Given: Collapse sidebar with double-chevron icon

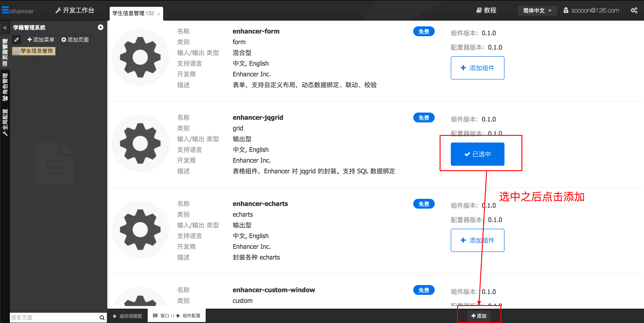Looking at the screenshot, I should (5, 28).
